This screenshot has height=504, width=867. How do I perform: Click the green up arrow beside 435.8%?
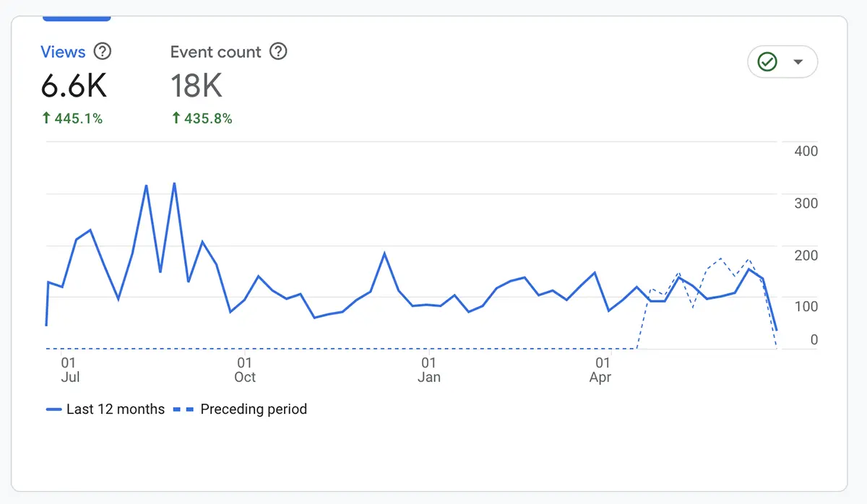point(176,118)
